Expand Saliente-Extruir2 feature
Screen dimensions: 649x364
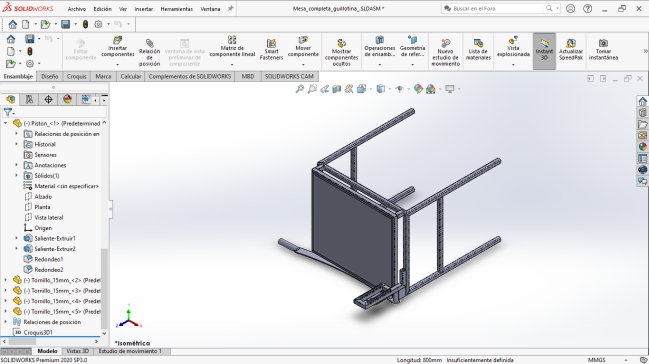(17, 248)
